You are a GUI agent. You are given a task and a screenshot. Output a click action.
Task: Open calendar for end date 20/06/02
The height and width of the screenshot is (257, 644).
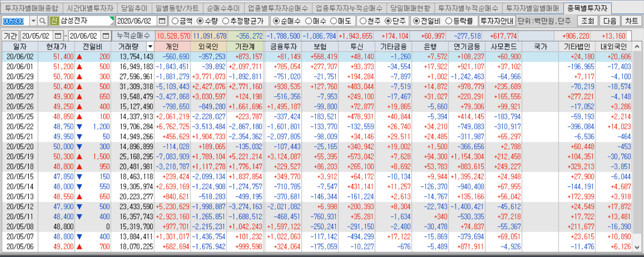point(105,36)
